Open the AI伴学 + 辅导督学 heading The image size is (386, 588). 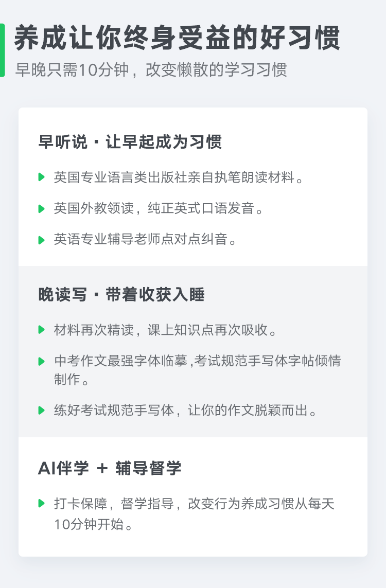click(110, 468)
